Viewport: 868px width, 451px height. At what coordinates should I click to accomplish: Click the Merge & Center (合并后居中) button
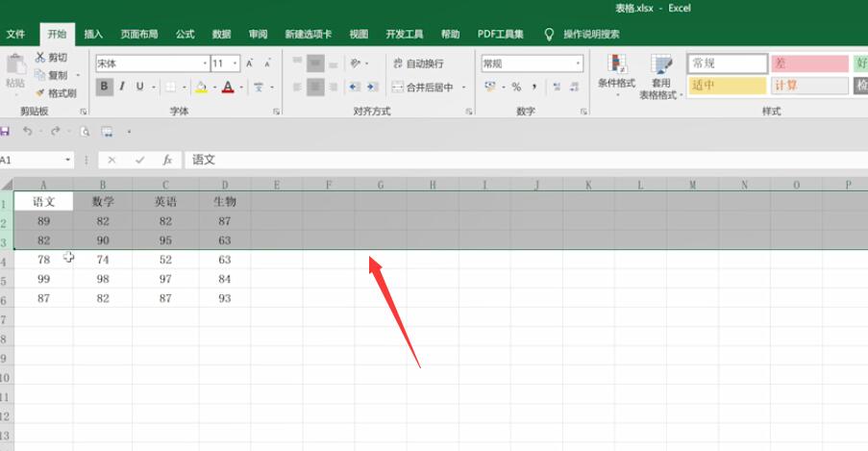point(422,87)
